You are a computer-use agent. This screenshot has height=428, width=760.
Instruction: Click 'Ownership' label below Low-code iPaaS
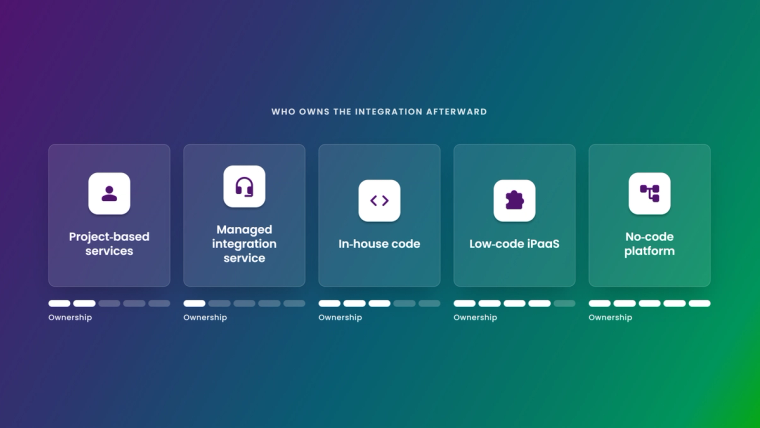click(x=475, y=317)
